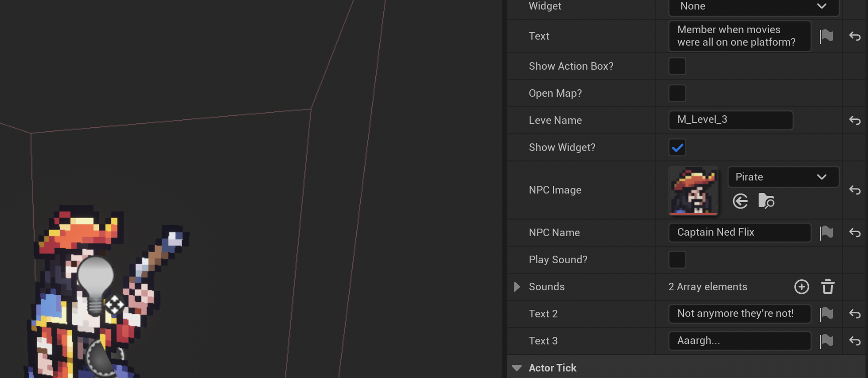Expand the Sounds array
The image size is (868, 378).
(517, 287)
